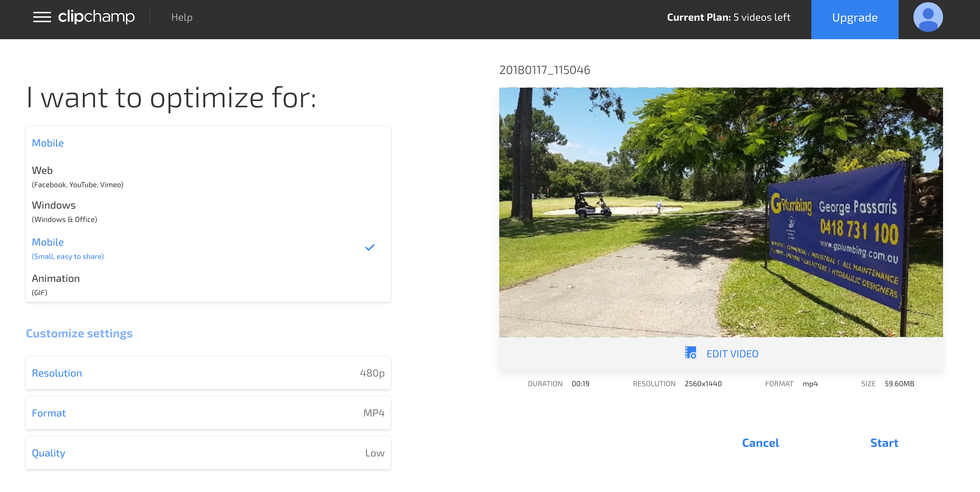Viewport: 980px width, 492px height.
Task: Open the Format MP4 dropdown
Action: [x=208, y=413]
